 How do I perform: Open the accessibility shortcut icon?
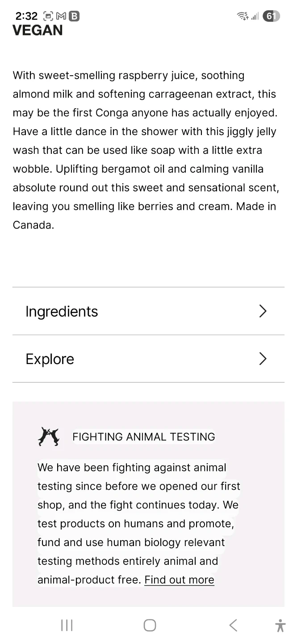click(x=280, y=625)
